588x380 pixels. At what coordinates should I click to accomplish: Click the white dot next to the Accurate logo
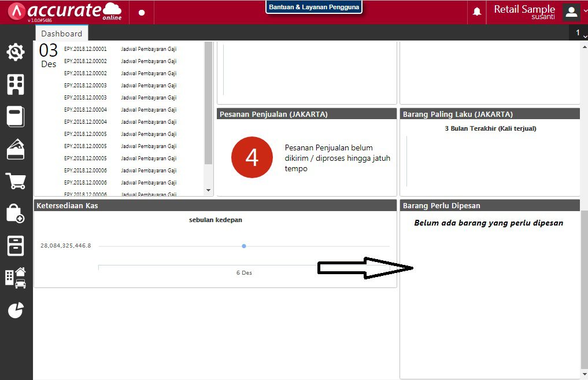142,12
